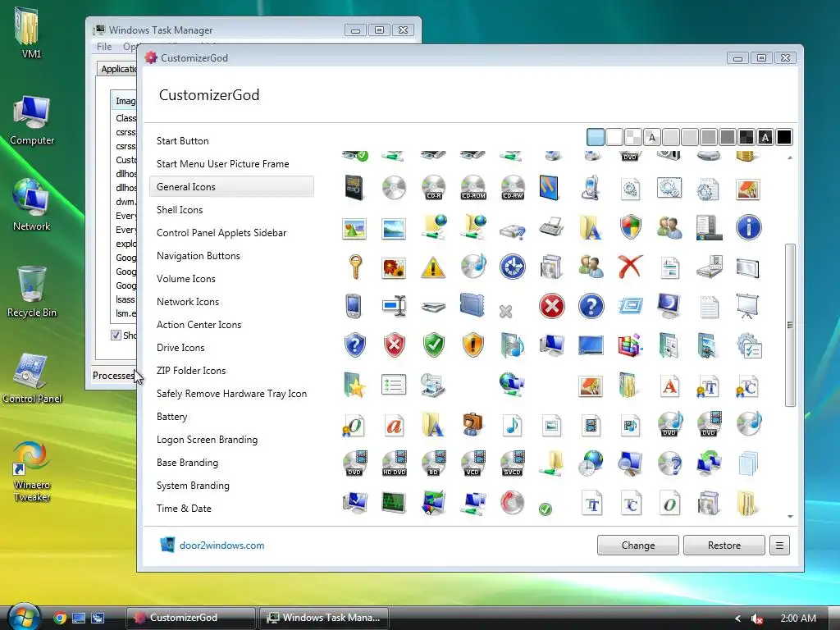This screenshot has height=630, width=840.
Task: Choose the briefcase user icon
Action: (473, 424)
